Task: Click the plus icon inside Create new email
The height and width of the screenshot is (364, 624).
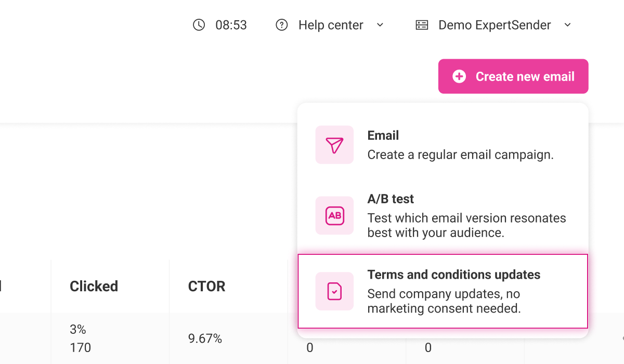Action: point(458,76)
